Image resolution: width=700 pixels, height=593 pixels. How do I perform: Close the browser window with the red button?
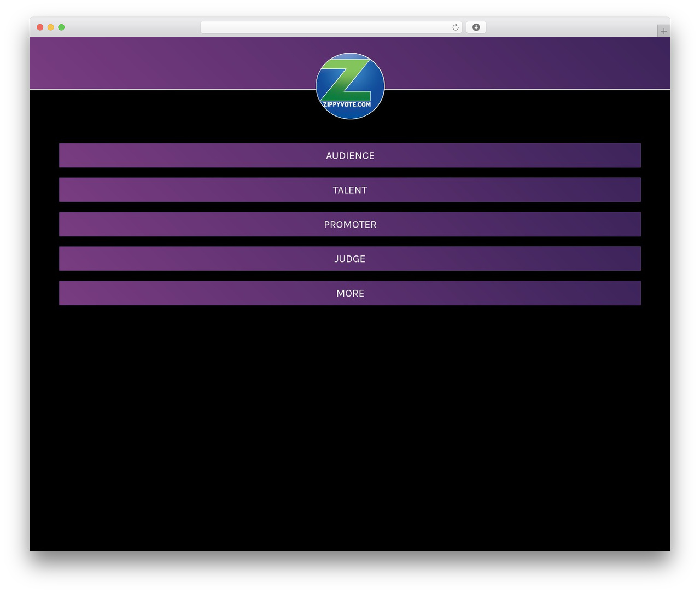(x=40, y=27)
